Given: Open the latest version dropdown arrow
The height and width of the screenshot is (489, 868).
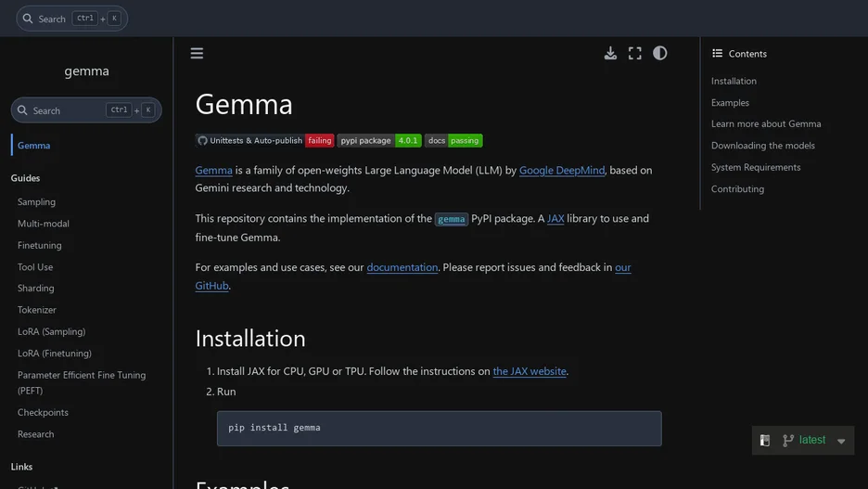Looking at the screenshot, I should click(841, 441).
